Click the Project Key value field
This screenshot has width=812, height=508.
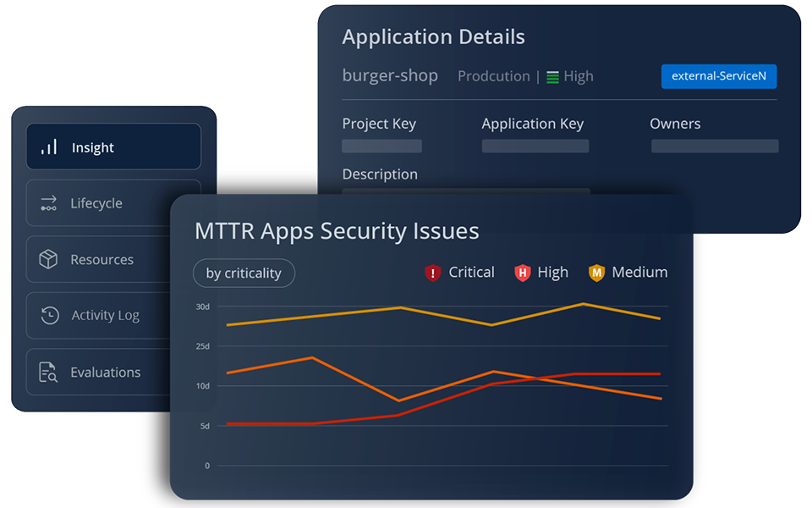tap(381, 146)
